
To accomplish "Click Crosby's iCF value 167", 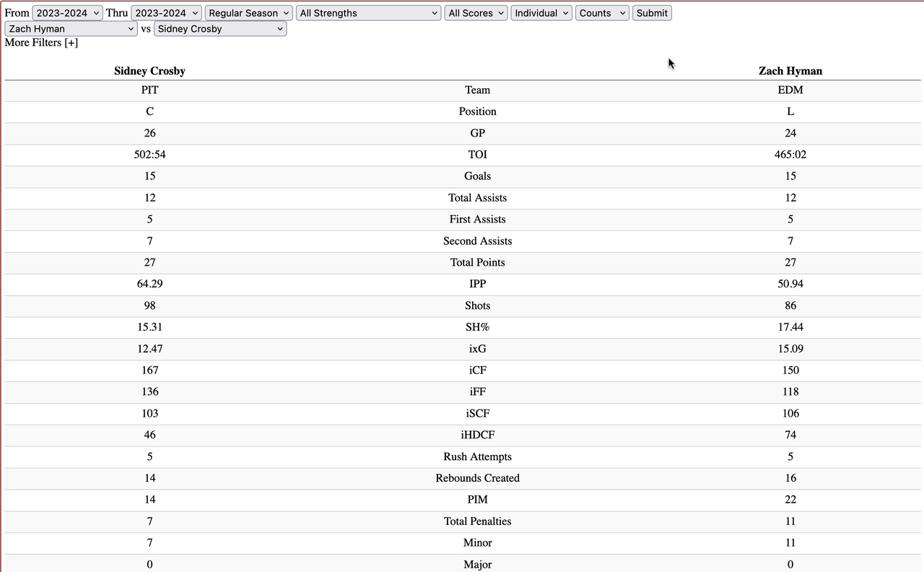I will 149,370.
